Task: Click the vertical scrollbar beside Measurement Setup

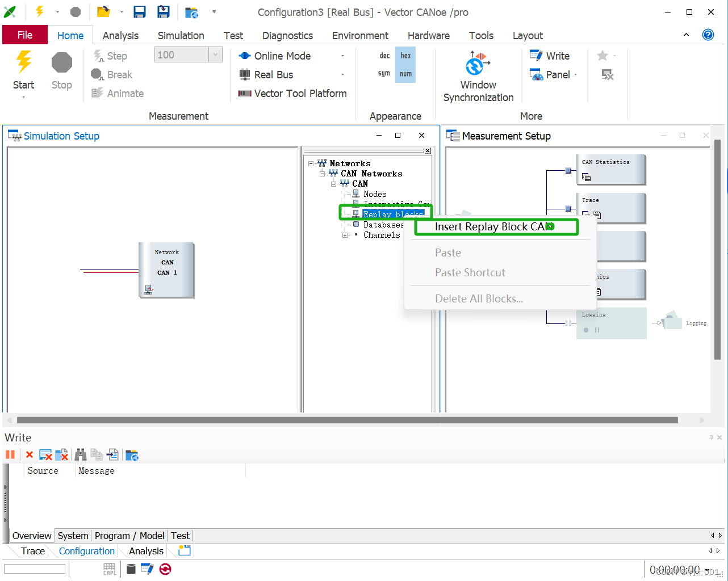Action: [x=717, y=250]
